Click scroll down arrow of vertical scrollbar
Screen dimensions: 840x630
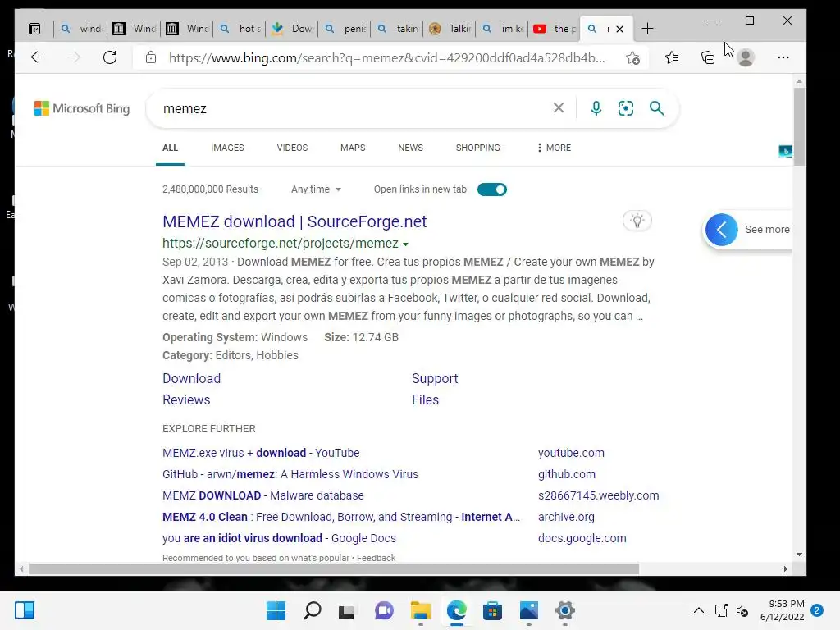[799, 555]
